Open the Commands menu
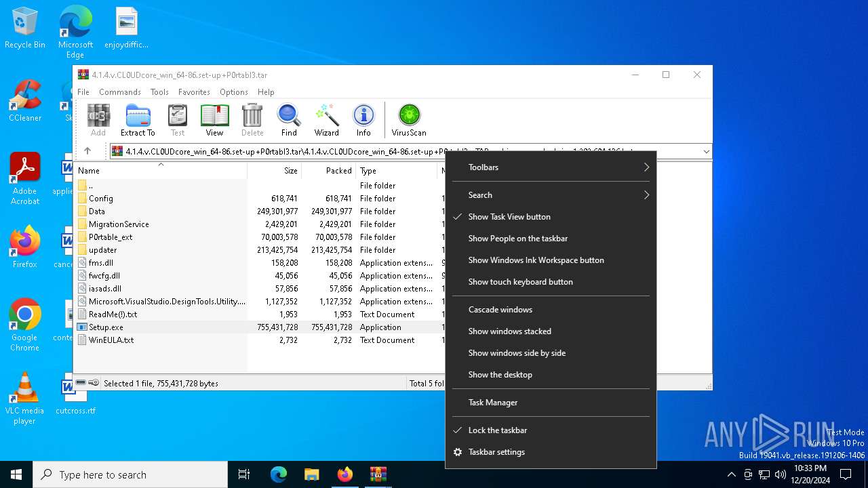Image resolution: width=868 pixels, height=488 pixels. [120, 92]
